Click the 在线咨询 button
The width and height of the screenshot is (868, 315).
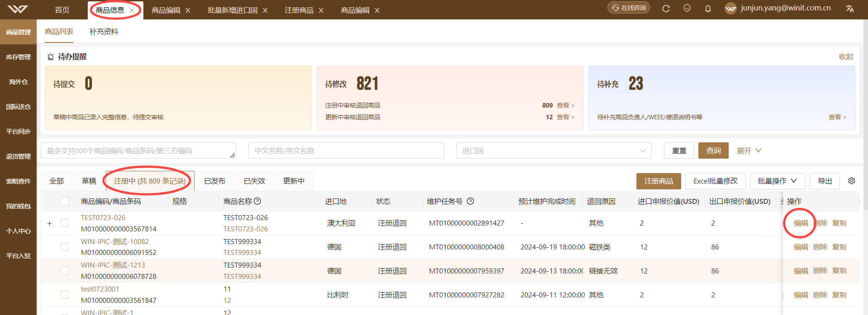[629, 8]
